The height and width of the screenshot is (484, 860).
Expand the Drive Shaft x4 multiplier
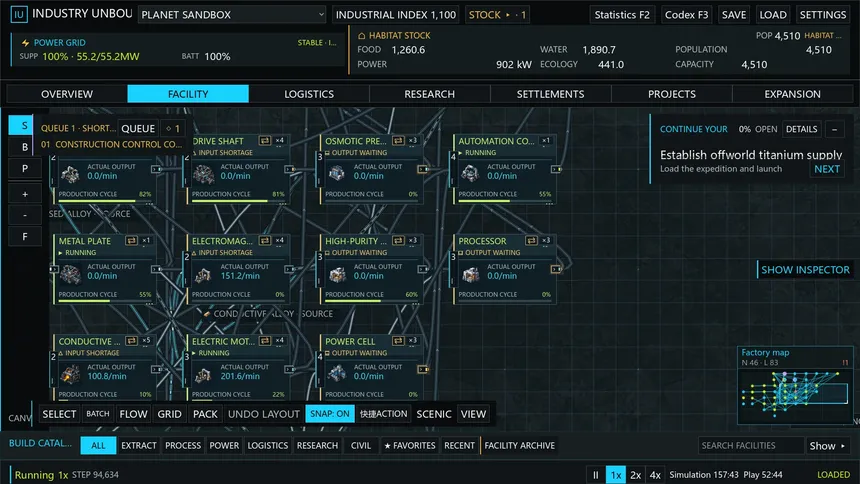coord(280,140)
